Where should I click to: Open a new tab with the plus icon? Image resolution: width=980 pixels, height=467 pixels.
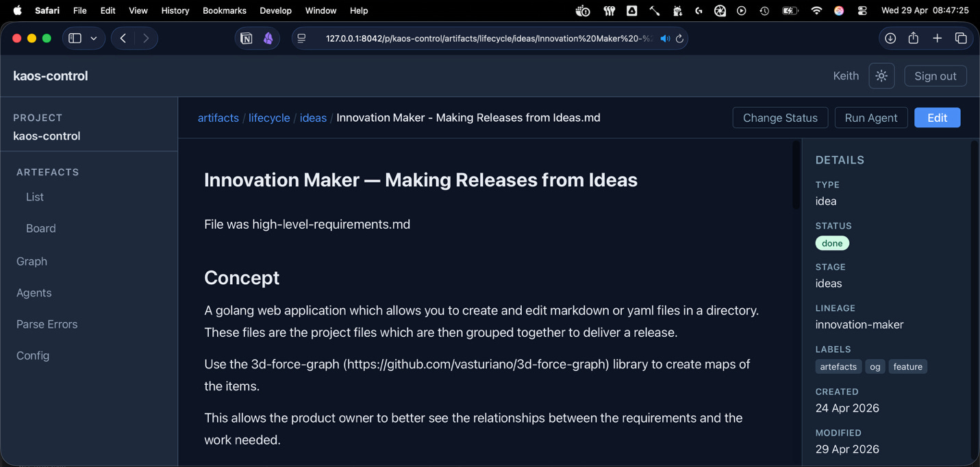938,38
